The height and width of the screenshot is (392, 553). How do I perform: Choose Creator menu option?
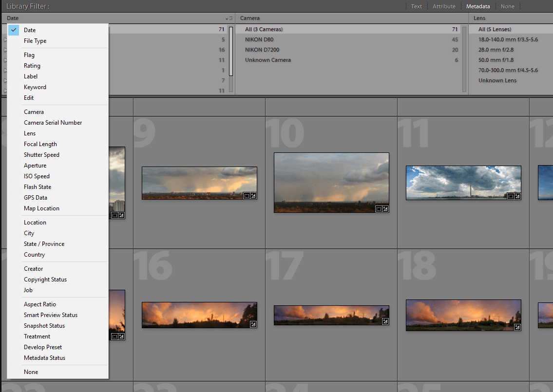pyautogui.click(x=57, y=269)
